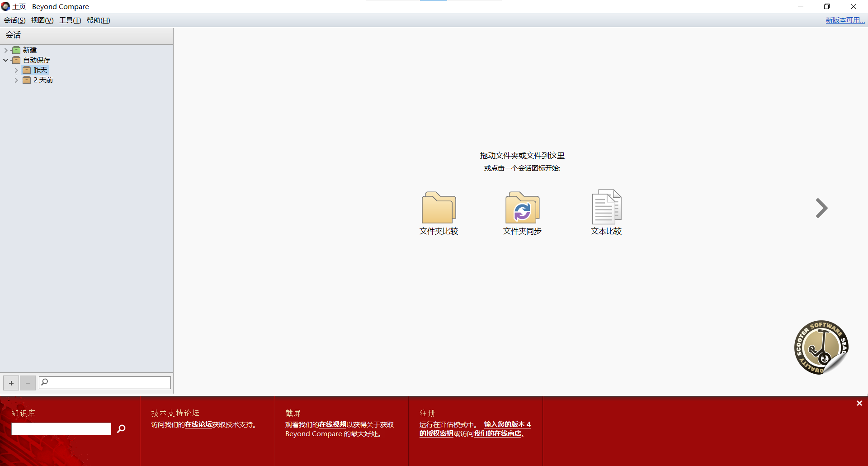Screen dimensions: 868x466
Task: Click the 知识库 heading
Action: click(23, 413)
